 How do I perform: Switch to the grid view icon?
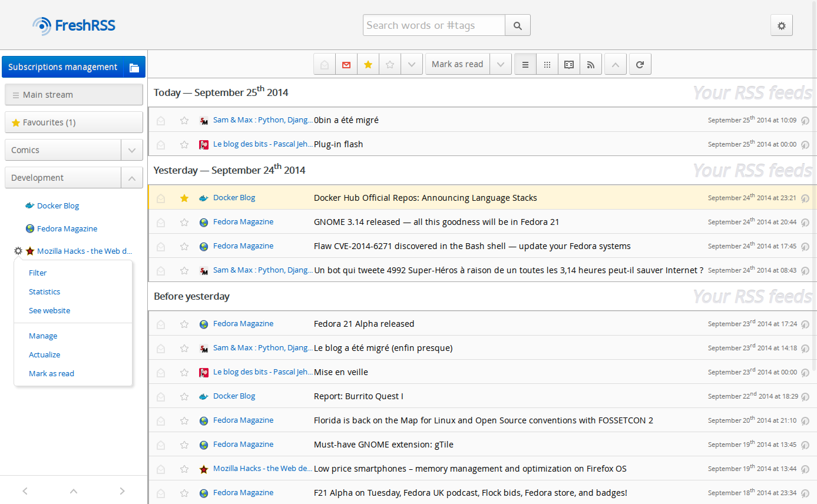point(546,64)
